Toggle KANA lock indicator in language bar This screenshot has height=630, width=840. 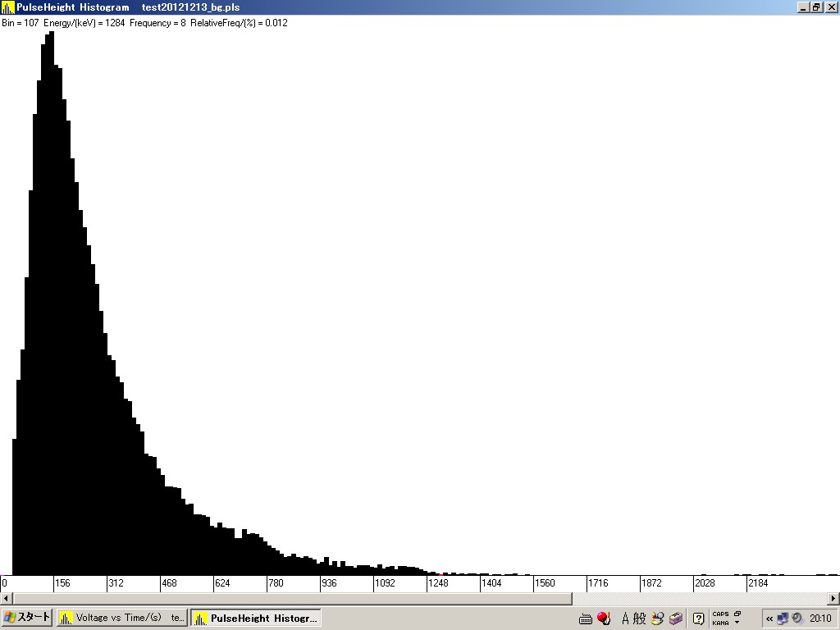(720, 623)
